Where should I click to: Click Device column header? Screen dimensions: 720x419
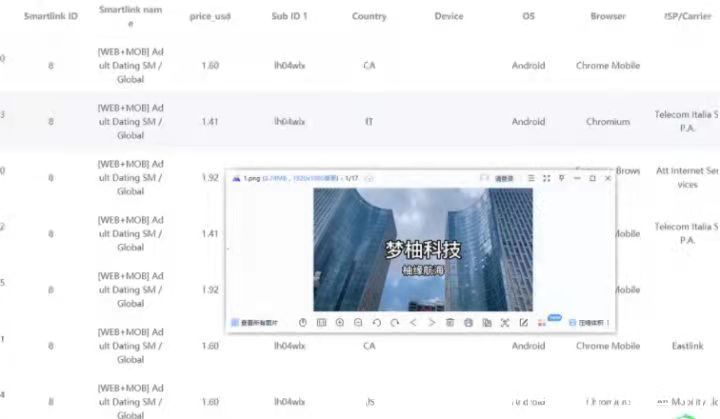(449, 16)
